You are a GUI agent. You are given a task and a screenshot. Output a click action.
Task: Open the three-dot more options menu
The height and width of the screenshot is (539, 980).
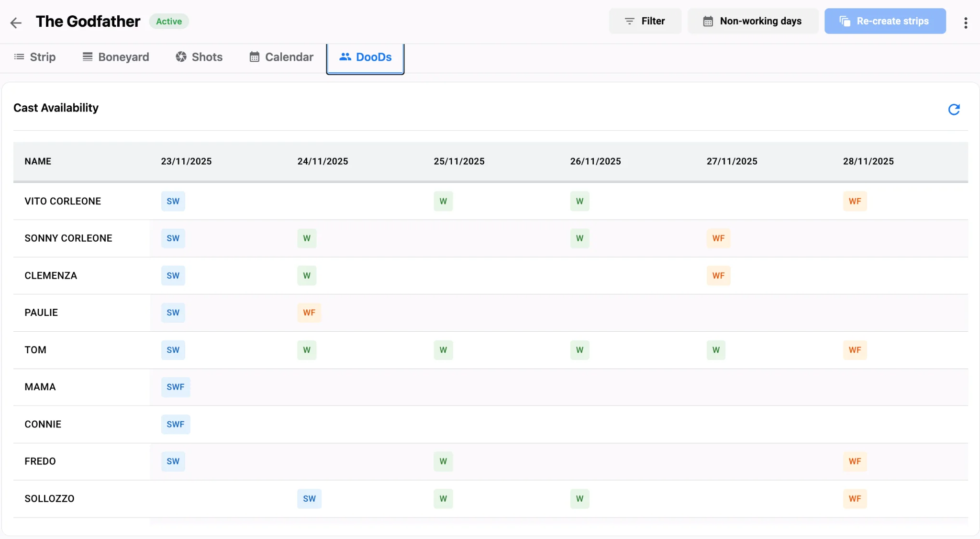(966, 22)
